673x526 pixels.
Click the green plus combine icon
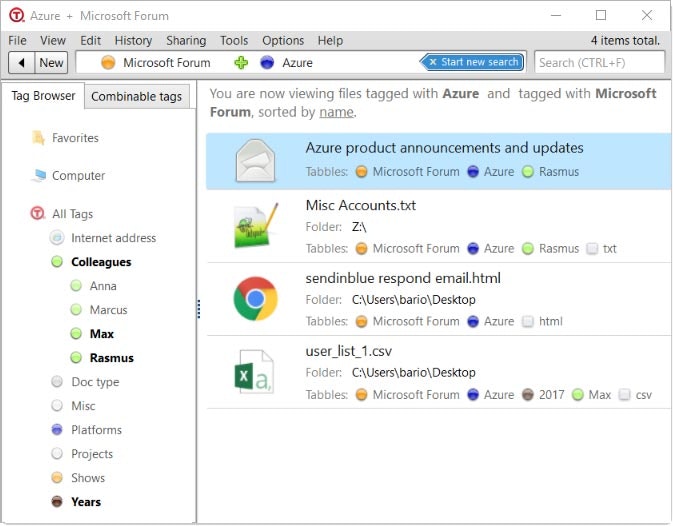point(241,63)
